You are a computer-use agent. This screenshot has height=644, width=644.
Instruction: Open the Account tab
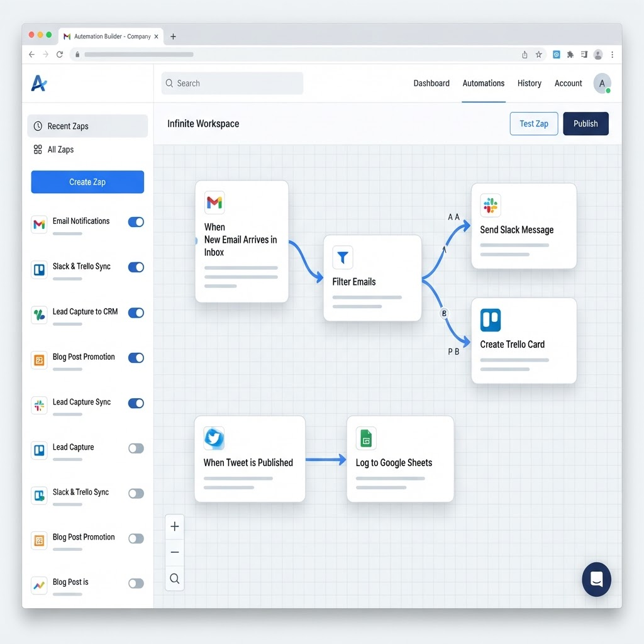click(x=568, y=83)
